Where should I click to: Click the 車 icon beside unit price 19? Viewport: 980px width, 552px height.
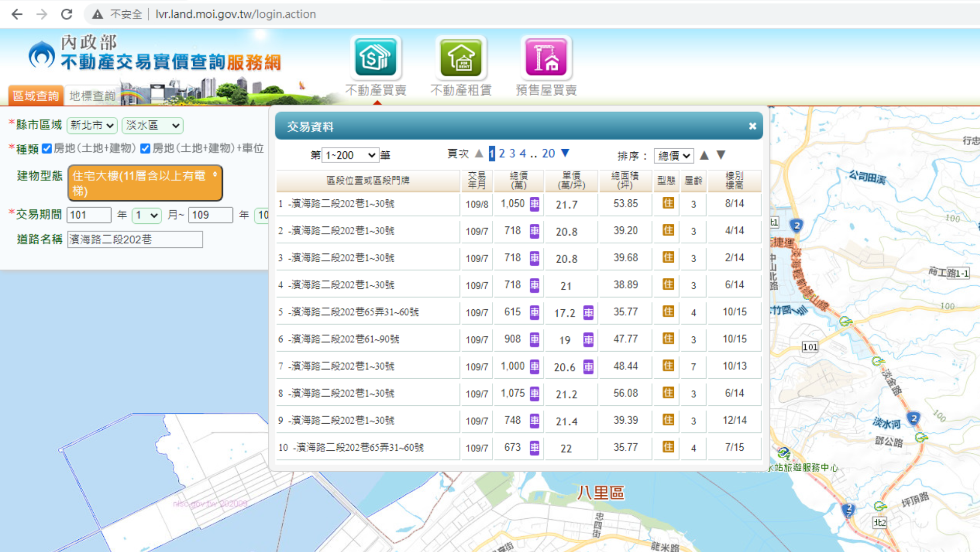click(x=588, y=339)
